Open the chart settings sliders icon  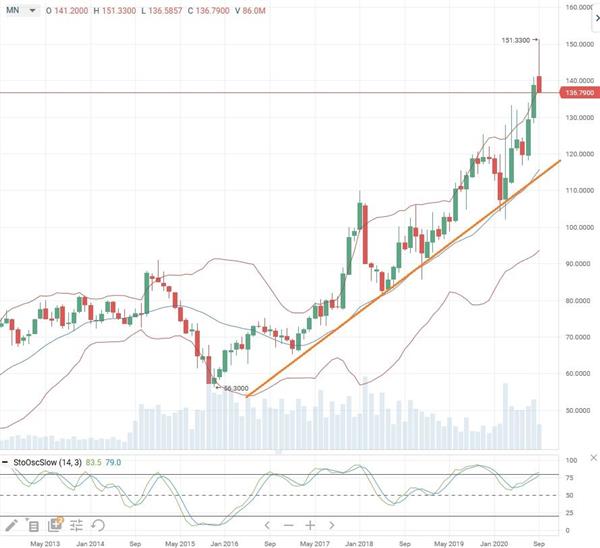pyautogui.click(x=77, y=525)
